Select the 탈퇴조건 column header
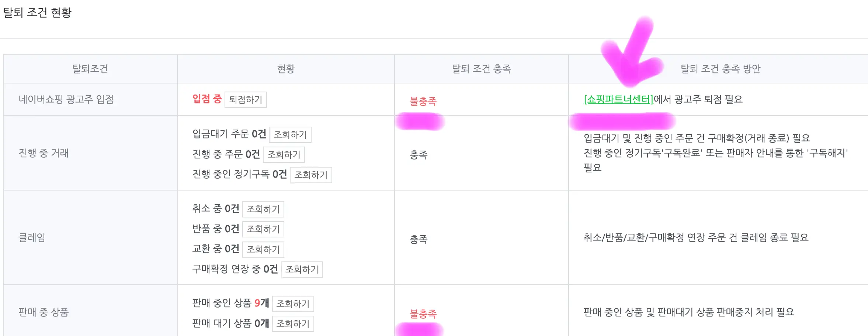 click(90, 68)
